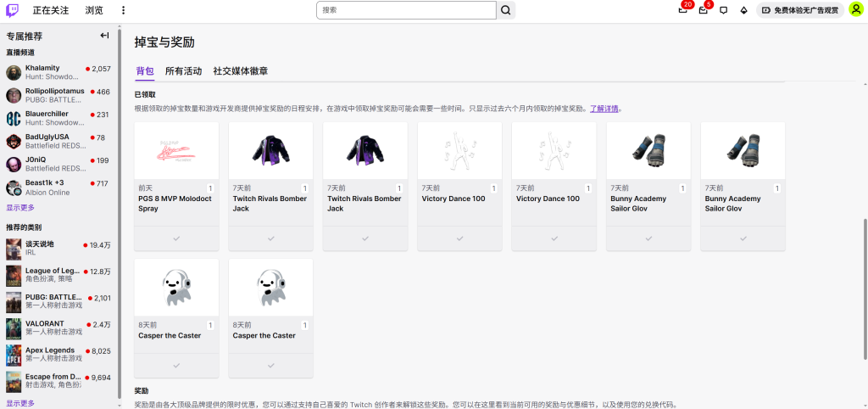
Task: Click the Bits diamond icon
Action: click(743, 10)
